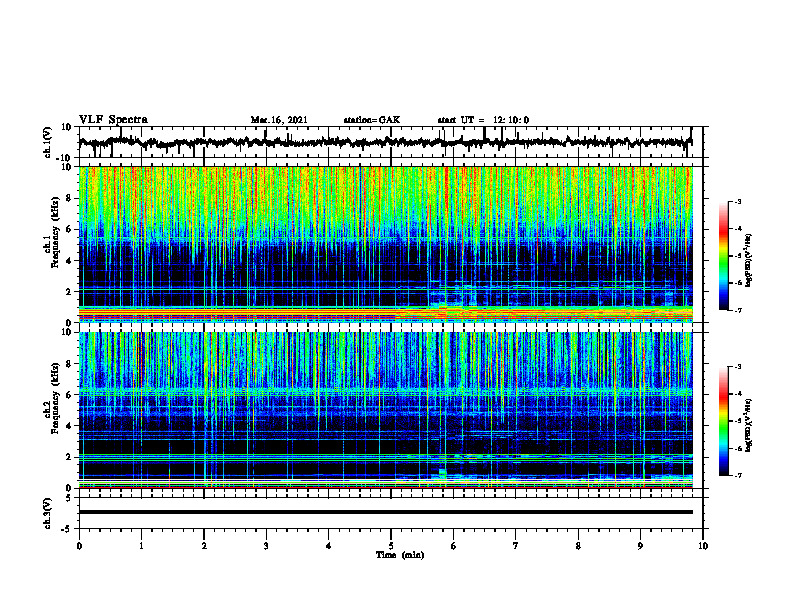Click the "VLF Spectra" plot title
Image resolution: width=792 pixels, height=612 pixels.
(113, 120)
